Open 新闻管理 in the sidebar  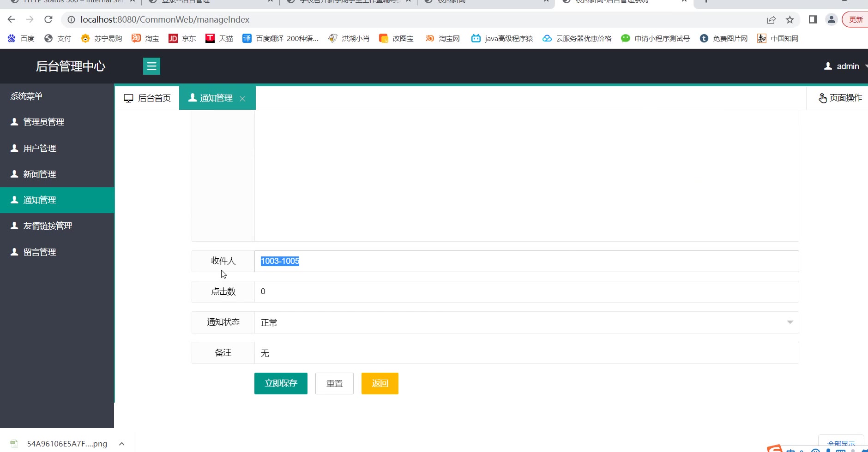(57, 174)
